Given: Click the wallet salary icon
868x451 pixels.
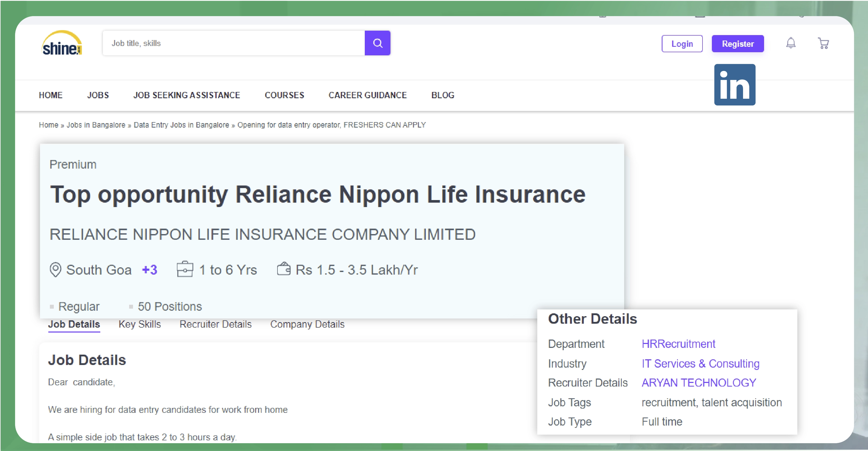Looking at the screenshot, I should pos(283,269).
